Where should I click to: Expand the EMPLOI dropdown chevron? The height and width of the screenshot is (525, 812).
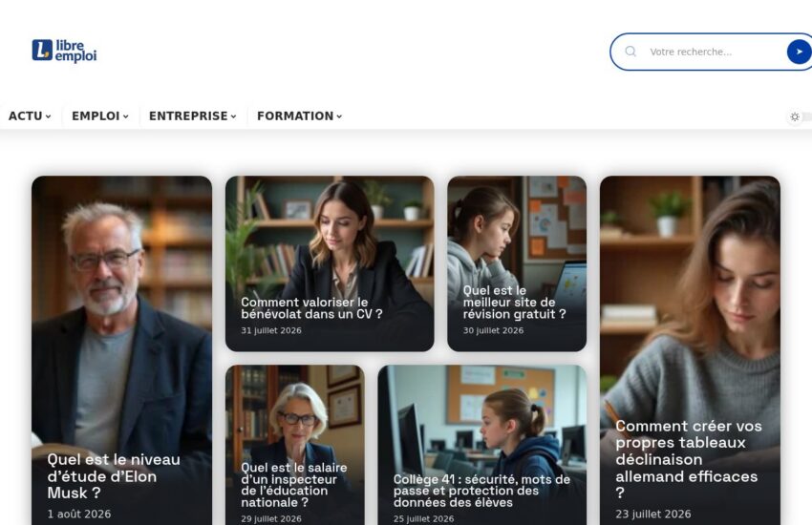click(125, 116)
